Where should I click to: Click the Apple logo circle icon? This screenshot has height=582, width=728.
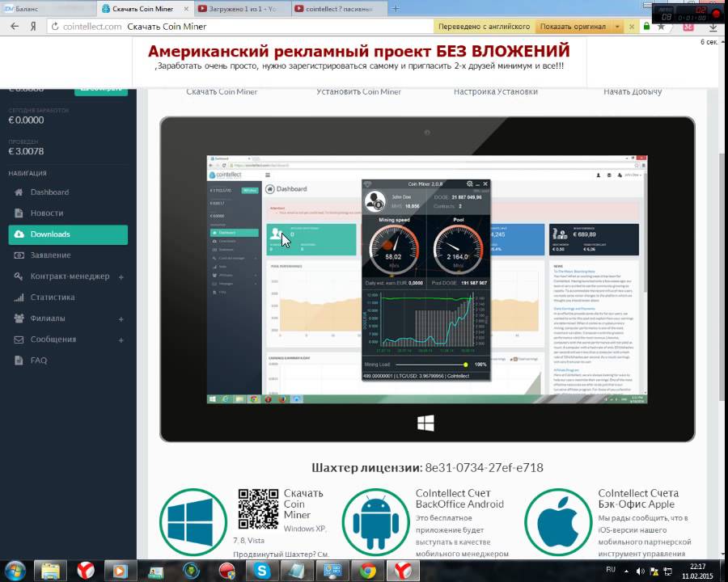coord(558,522)
